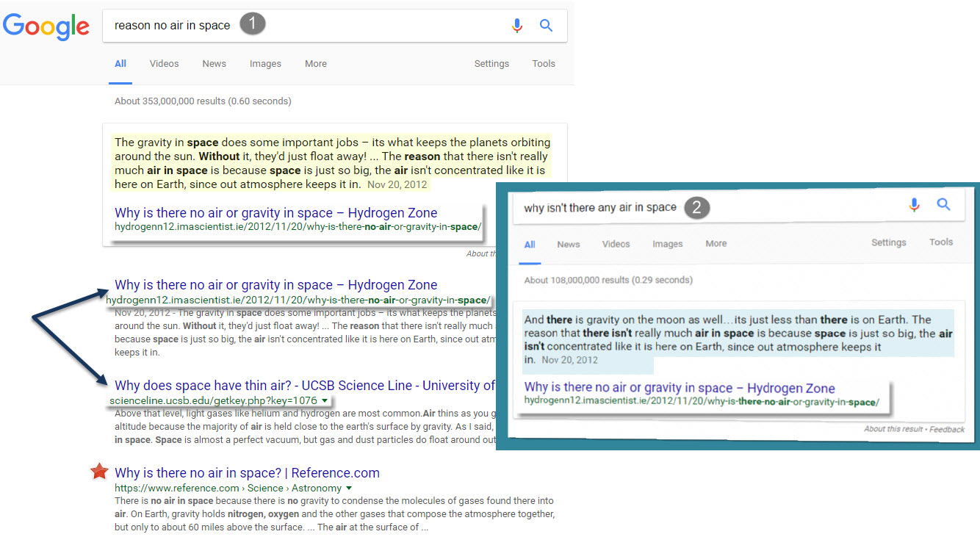Click the gray number 1 badge

coord(252,24)
